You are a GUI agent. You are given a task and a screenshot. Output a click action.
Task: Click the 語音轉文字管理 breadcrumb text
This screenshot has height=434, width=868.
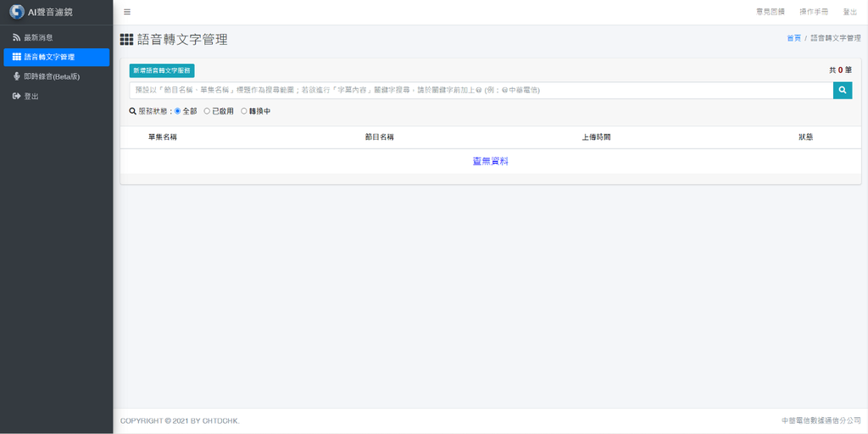tap(836, 38)
